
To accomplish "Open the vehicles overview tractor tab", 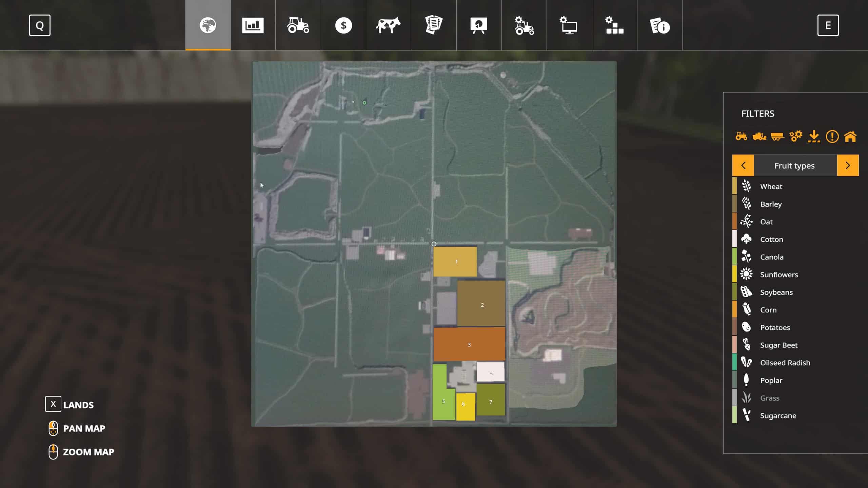I will (x=298, y=25).
